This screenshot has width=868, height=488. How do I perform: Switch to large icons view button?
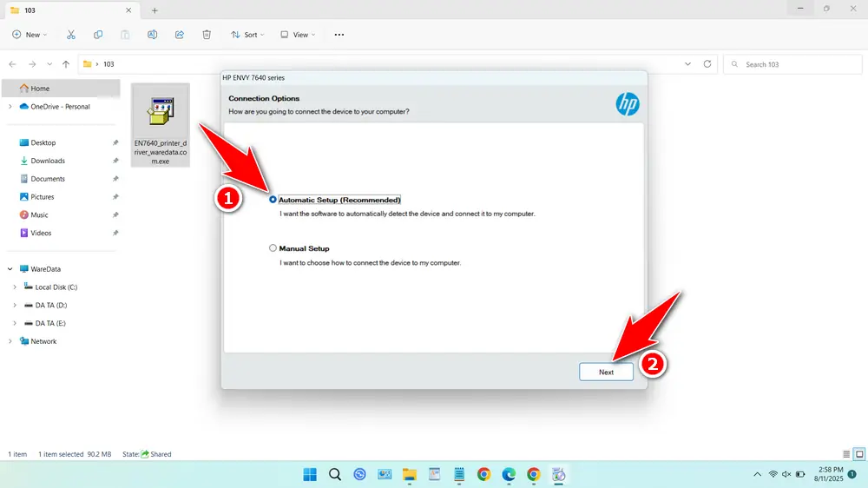coord(859,453)
